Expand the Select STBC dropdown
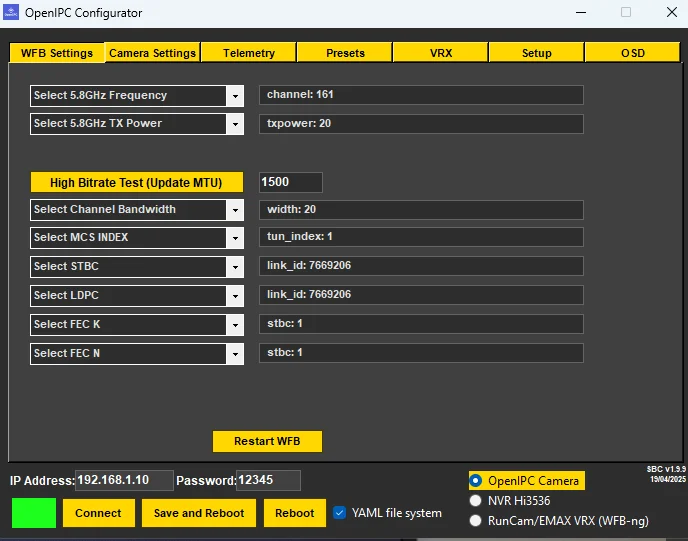The height and width of the screenshot is (541, 688). pyautogui.click(x=235, y=267)
